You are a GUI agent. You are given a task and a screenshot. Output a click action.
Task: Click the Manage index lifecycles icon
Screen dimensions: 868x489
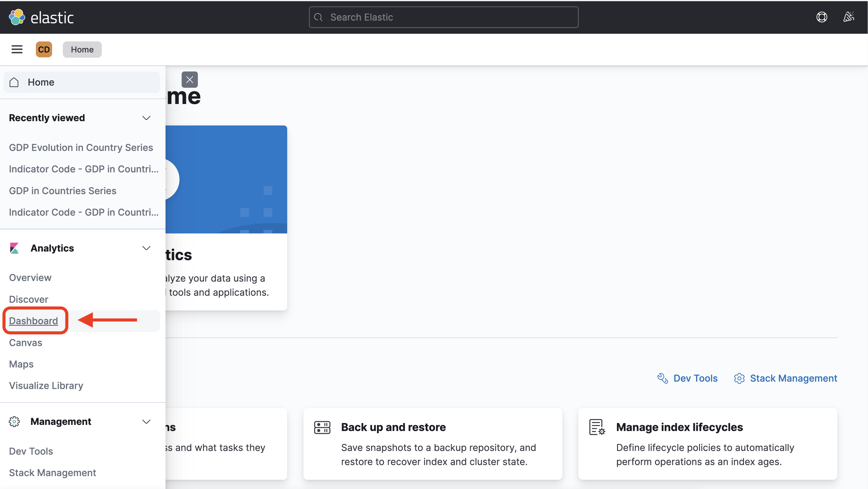(x=597, y=427)
